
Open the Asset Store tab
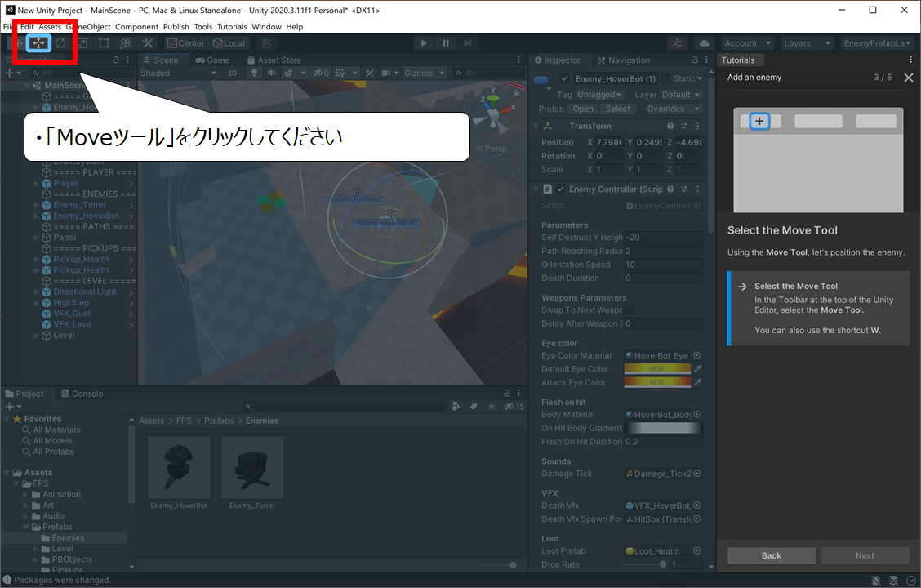[x=274, y=60]
